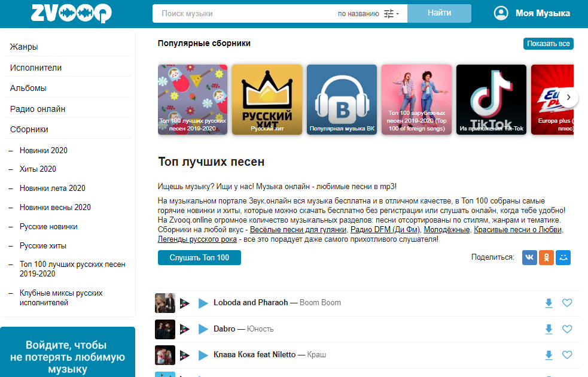This screenshot has height=377, width=588.
Task: Follow Легенды русского рока link
Action: [197, 239]
